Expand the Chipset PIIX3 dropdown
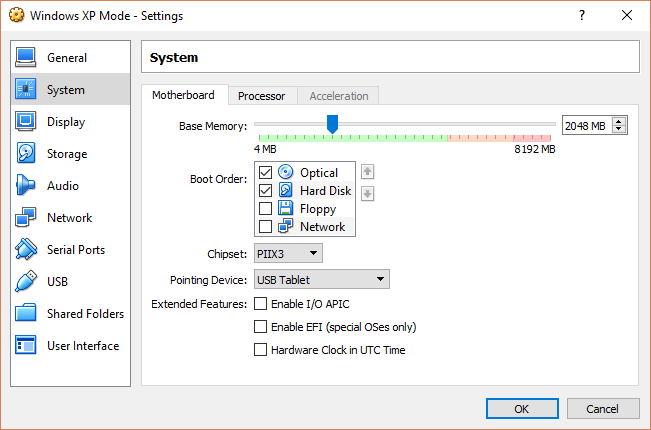The image size is (651, 430). click(x=288, y=254)
